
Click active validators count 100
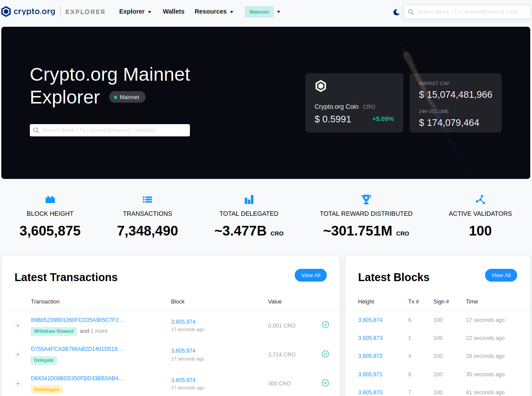pos(480,231)
